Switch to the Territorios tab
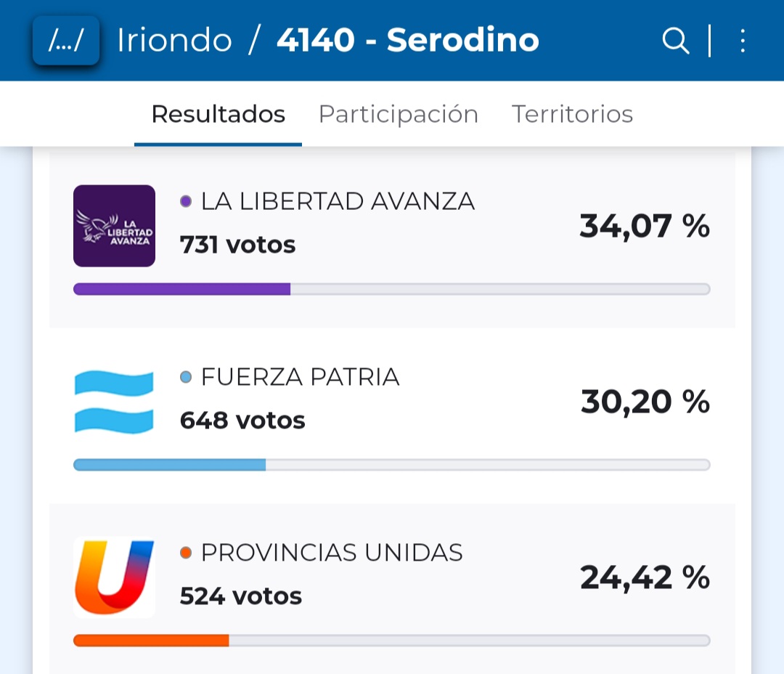 click(x=572, y=115)
